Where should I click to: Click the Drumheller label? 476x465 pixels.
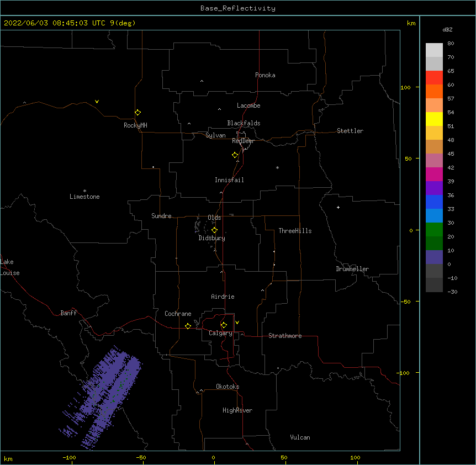(x=352, y=269)
